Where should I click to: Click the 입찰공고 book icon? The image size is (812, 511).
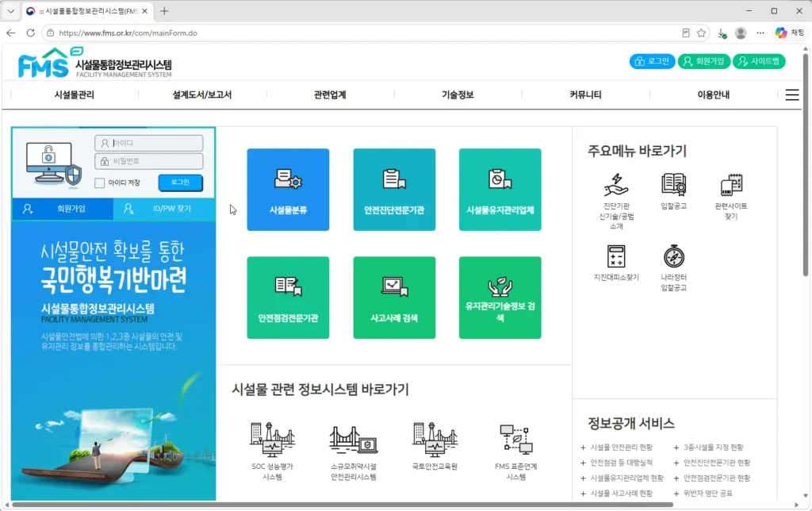(x=673, y=185)
